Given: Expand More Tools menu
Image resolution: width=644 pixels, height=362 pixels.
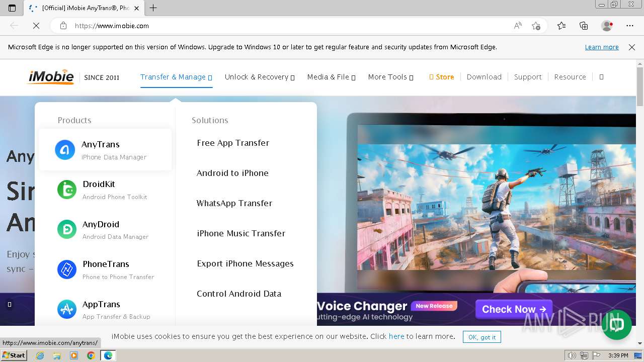Looking at the screenshot, I should click(390, 77).
